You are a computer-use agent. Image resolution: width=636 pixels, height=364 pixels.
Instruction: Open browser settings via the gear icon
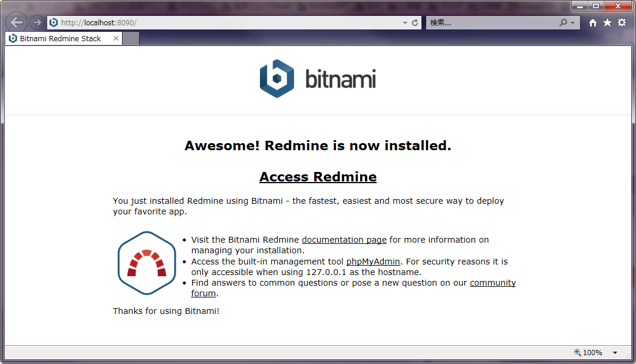tap(621, 22)
